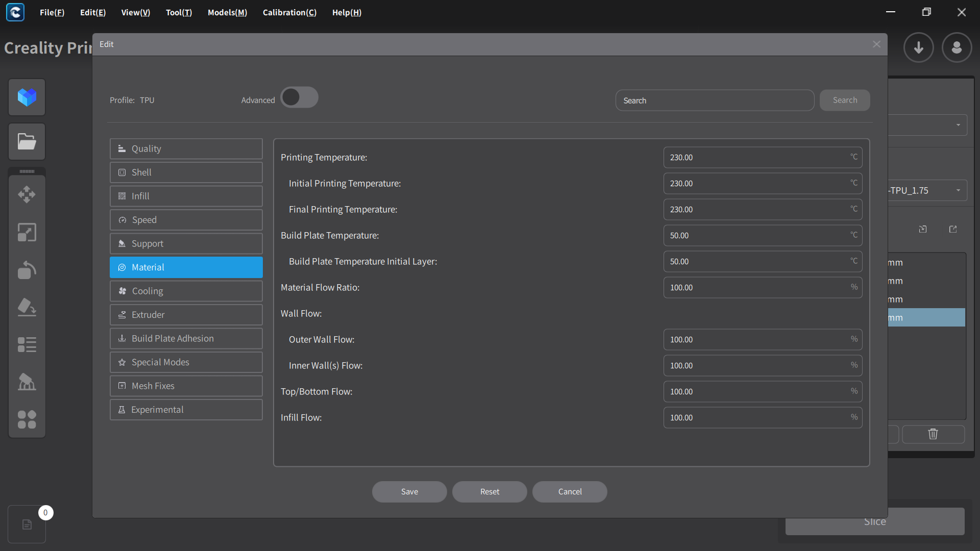Click the sidebar drag handle grip
The width and height of the screenshot is (980, 551).
click(x=27, y=171)
